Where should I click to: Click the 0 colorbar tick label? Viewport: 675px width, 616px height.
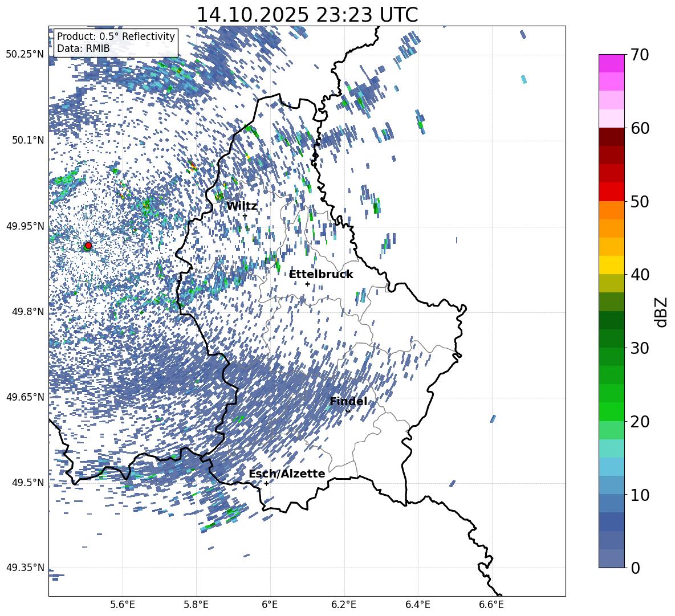point(635,568)
